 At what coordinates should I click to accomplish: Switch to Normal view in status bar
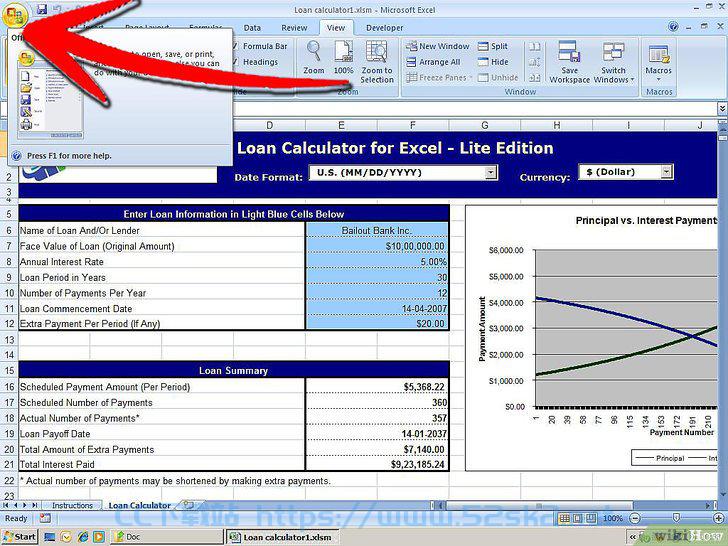coord(565,518)
